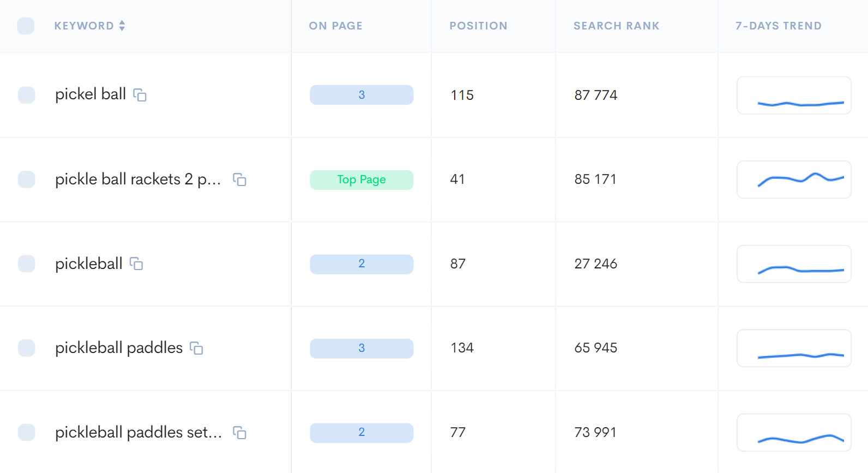Click the on-page badge for 'pickleball'
Image resolution: width=868 pixels, height=473 pixels.
point(361,264)
